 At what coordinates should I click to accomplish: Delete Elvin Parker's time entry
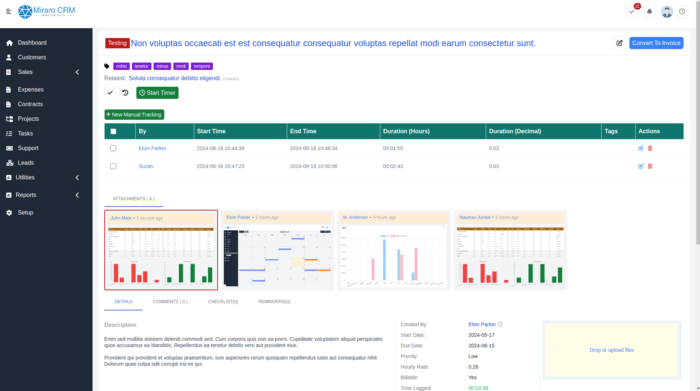[x=650, y=148]
